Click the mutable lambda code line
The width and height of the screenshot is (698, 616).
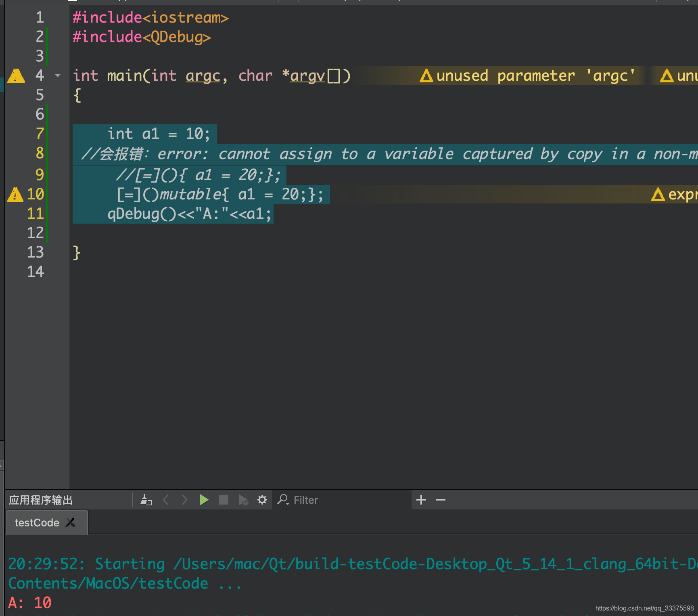coord(220,195)
